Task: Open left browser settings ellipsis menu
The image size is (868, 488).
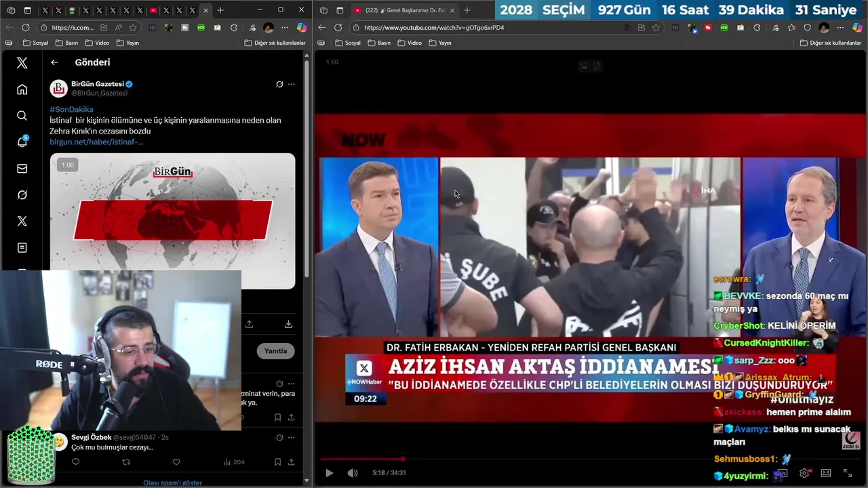Action: tap(284, 27)
